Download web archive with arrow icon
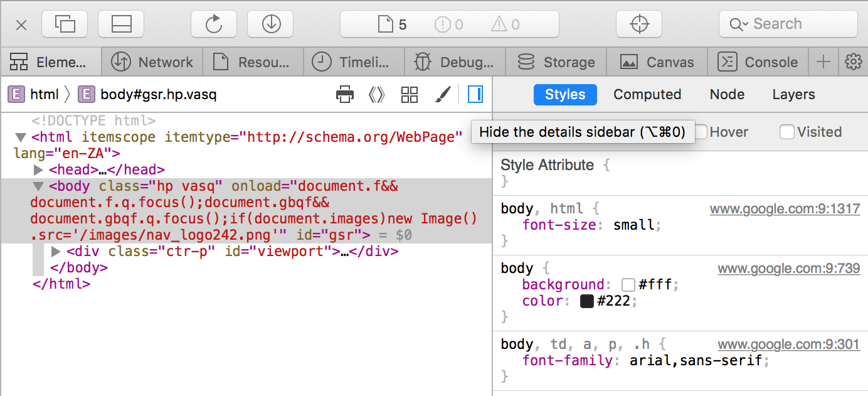Viewport: 868px width, 396px height. (x=270, y=24)
